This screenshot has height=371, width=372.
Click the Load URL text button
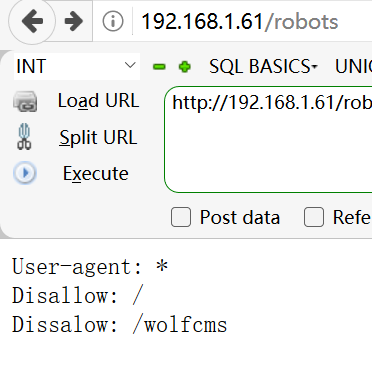(98, 101)
